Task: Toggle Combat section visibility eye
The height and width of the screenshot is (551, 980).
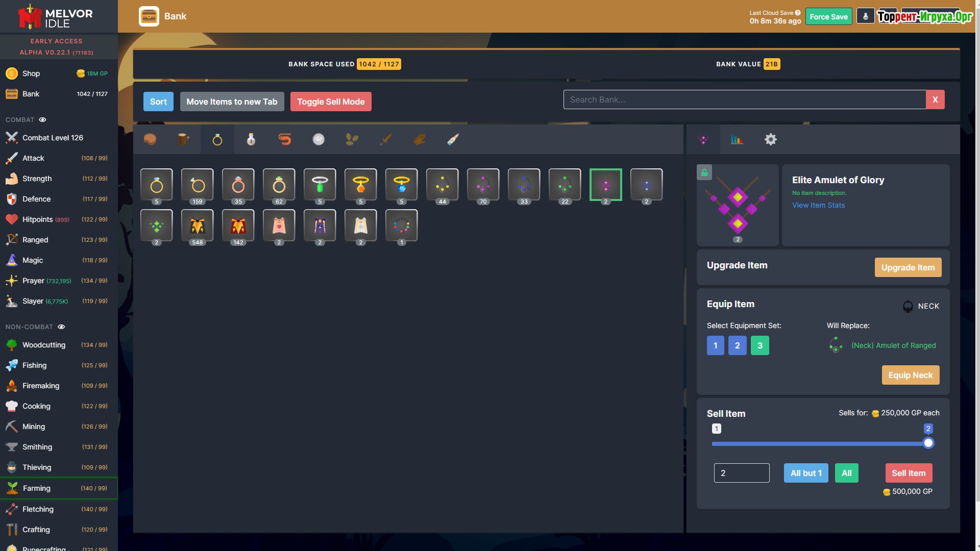Action: (43, 120)
